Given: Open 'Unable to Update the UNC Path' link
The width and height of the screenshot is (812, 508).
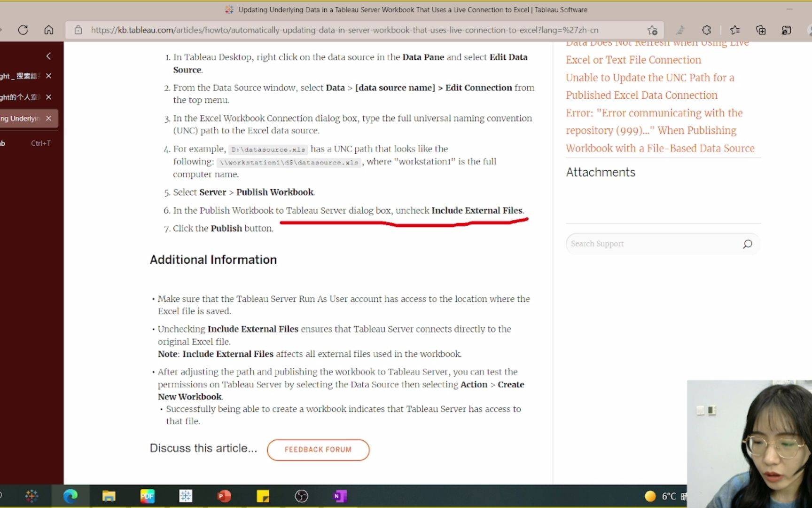Looking at the screenshot, I should tap(650, 86).
